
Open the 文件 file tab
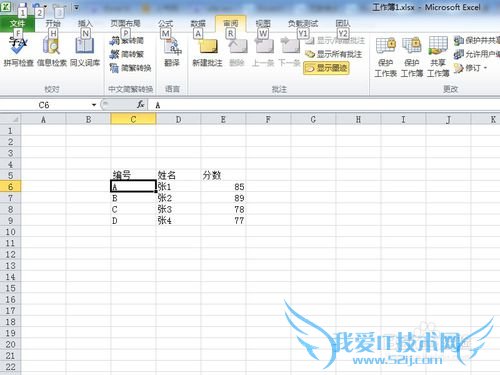(x=17, y=24)
